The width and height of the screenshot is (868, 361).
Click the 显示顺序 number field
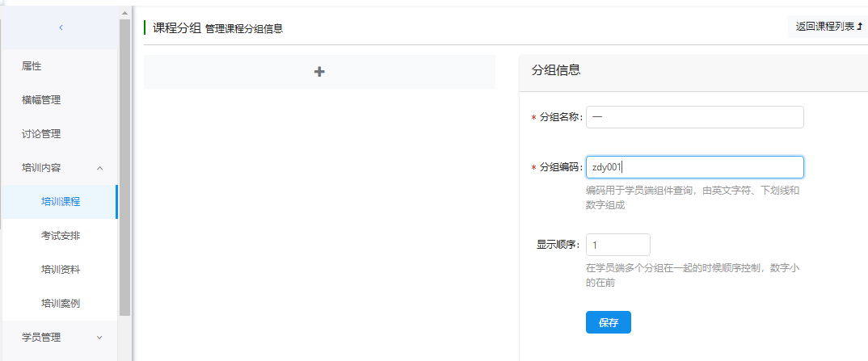click(x=617, y=245)
